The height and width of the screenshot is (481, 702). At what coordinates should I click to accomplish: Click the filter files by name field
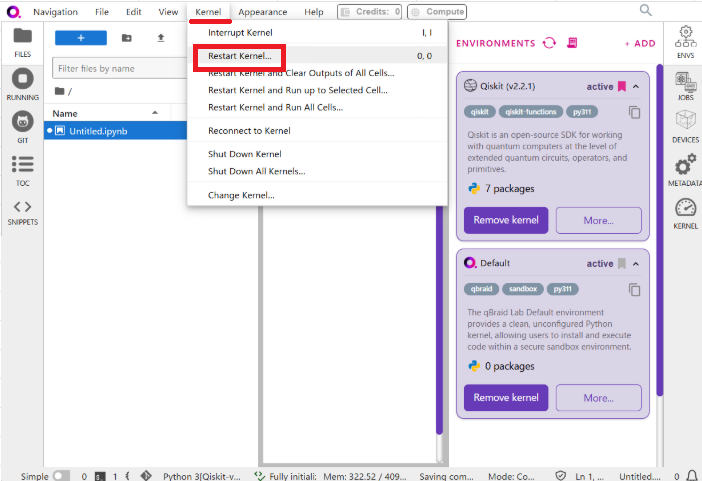(110, 69)
